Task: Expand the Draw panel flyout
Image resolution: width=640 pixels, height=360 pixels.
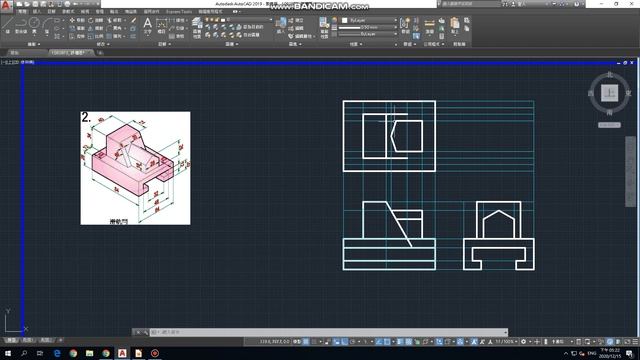Action: click(x=34, y=44)
